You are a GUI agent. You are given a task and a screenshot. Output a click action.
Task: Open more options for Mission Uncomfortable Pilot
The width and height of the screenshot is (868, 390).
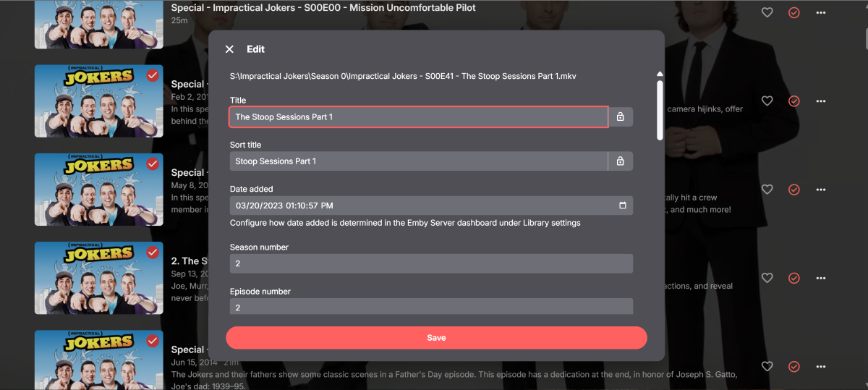point(821,12)
